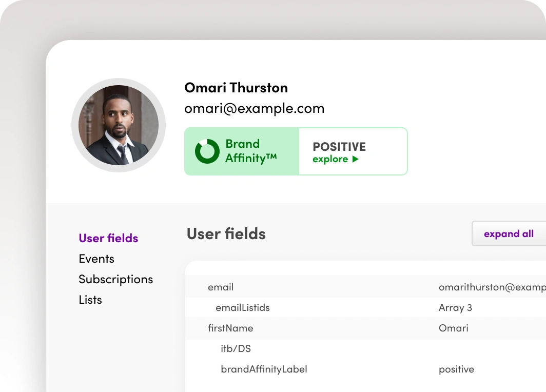Open the Lists section

pos(90,300)
